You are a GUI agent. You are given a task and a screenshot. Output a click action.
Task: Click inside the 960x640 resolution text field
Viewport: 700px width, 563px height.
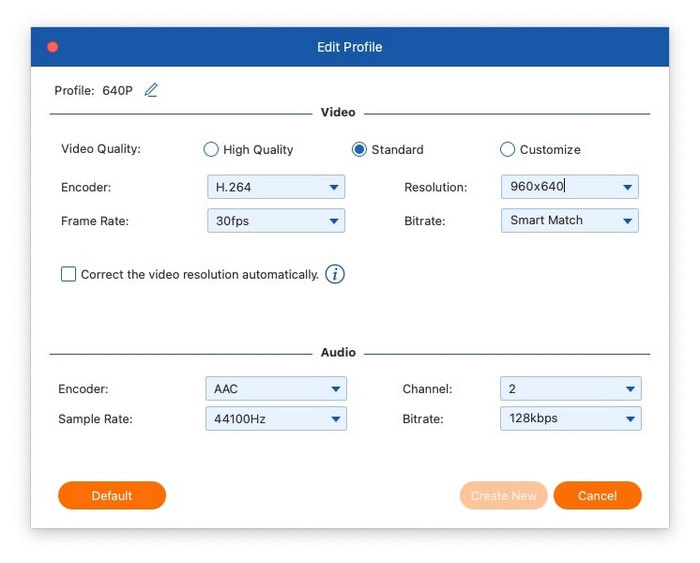(x=555, y=187)
